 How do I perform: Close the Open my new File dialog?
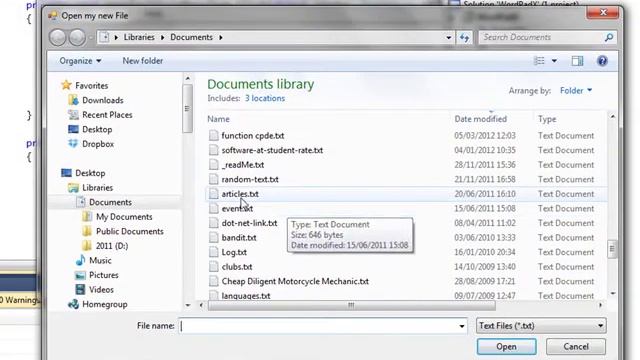coord(603,13)
